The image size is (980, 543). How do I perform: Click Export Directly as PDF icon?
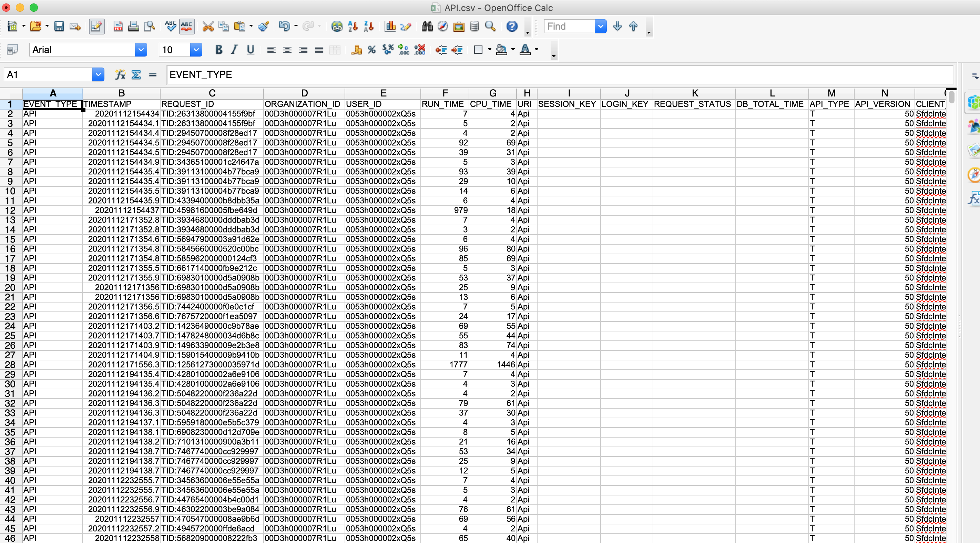[118, 26]
